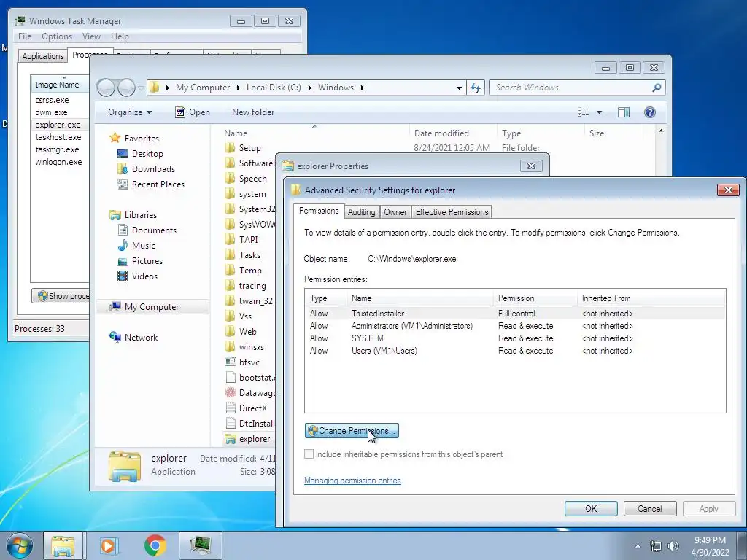Screen dimensions: 747x560
Task: Click the Explorer Forward navigation button
Action: pyautogui.click(x=126, y=87)
